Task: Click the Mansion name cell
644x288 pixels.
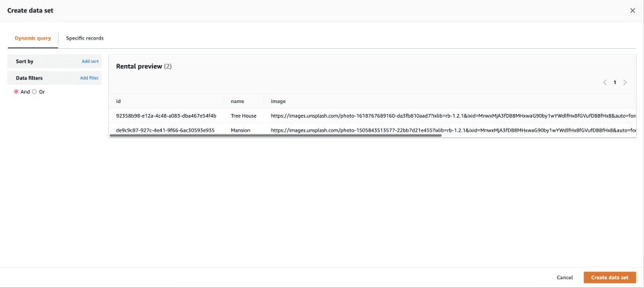Action: click(240, 130)
